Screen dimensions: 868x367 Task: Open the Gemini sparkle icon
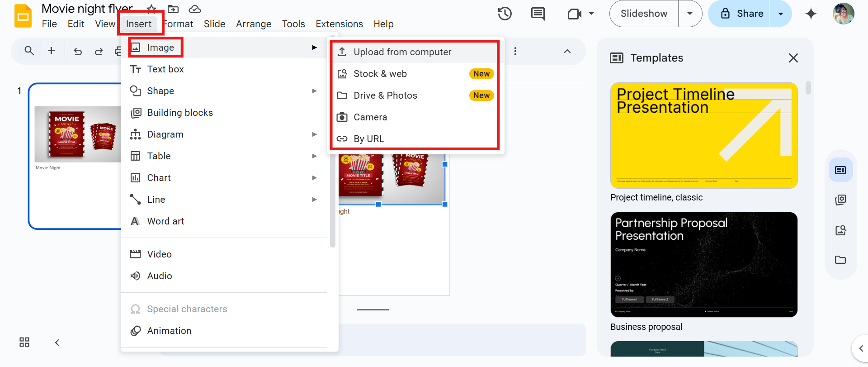point(811,14)
